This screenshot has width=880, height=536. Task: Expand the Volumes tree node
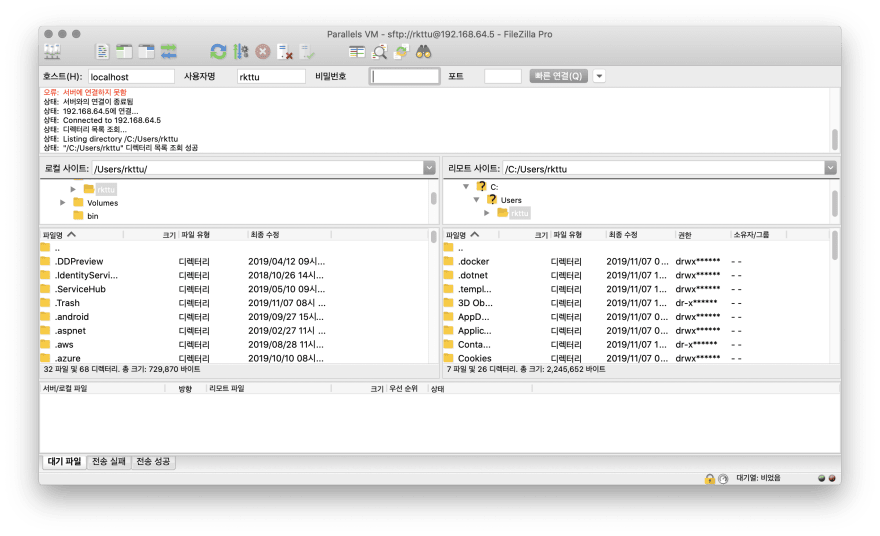point(62,202)
